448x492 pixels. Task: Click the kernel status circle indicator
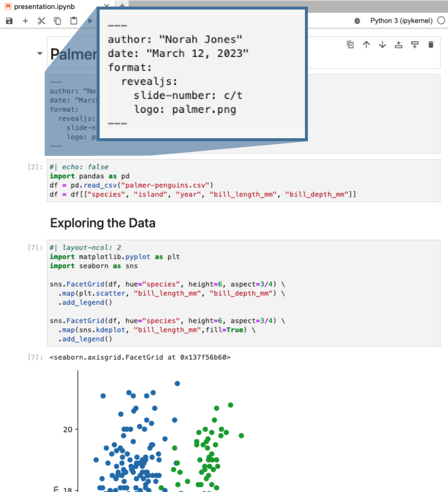[x=441, y=21]
